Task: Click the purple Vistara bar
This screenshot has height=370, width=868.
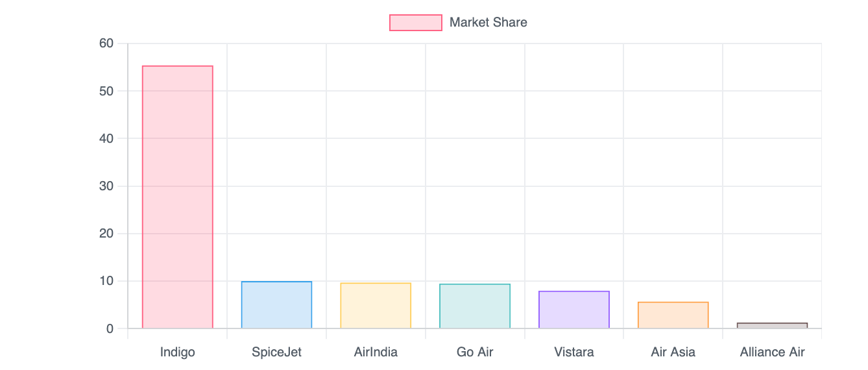Action: click(574, 310)
